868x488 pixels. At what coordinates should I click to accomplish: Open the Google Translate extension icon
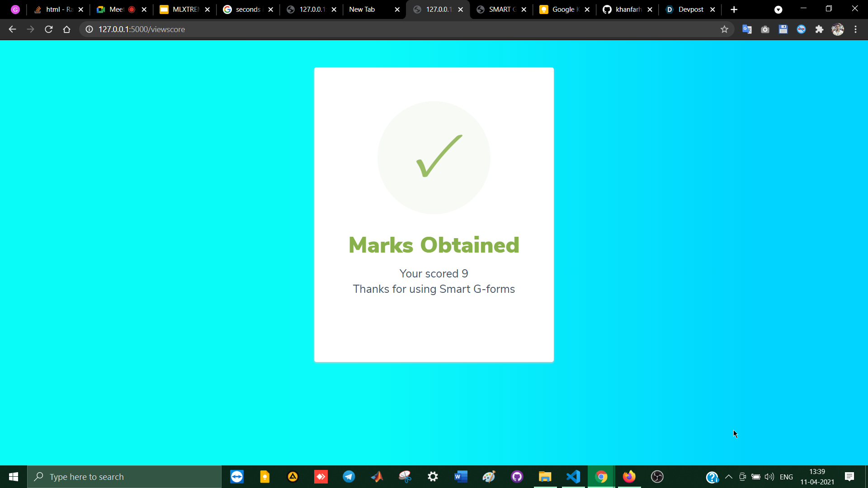click(x=747, y=29)
